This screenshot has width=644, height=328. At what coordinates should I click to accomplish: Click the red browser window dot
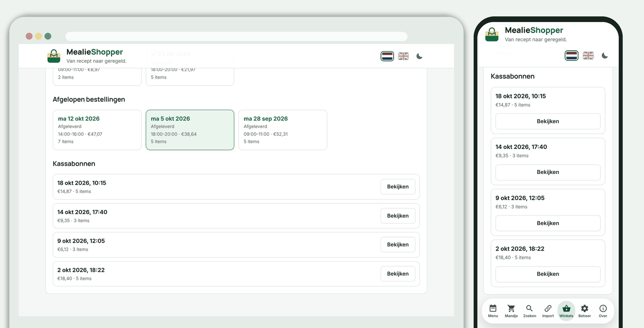[29, 36]
